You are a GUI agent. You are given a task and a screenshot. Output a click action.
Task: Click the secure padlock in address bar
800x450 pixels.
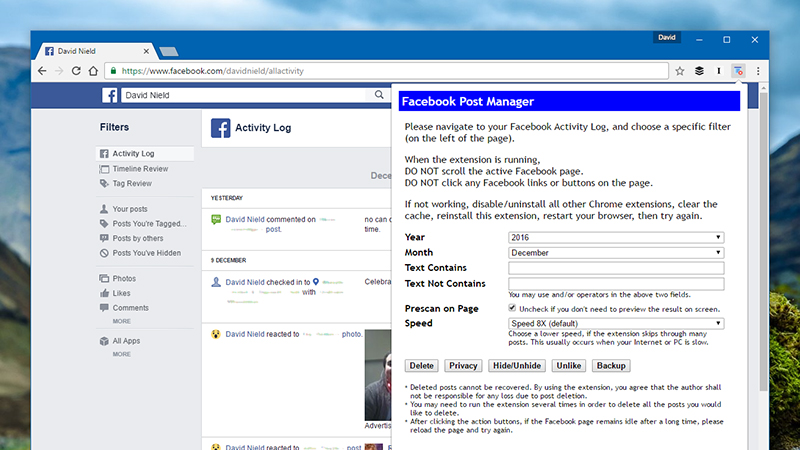pos(113,71)
